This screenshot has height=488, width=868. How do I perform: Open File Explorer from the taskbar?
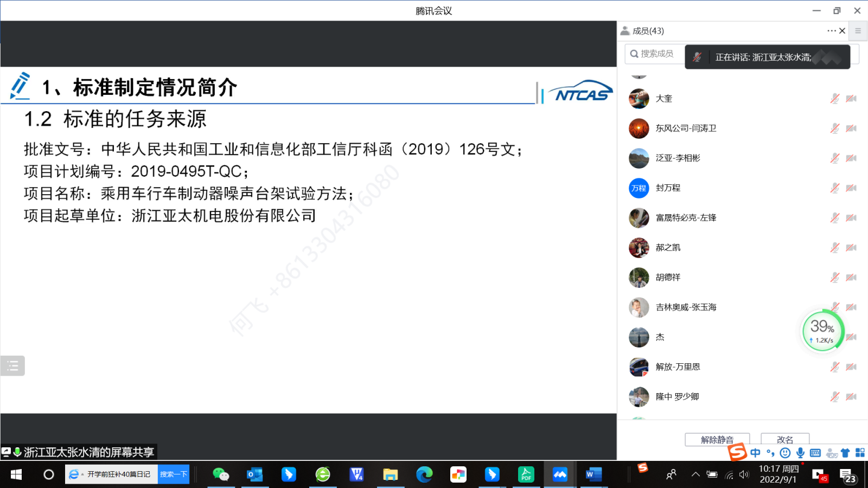coord(390,474)
